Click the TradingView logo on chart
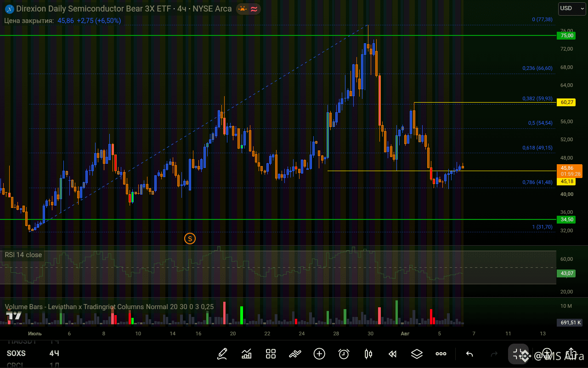Screen dimensions: 588x368 [x=13, y=316]
